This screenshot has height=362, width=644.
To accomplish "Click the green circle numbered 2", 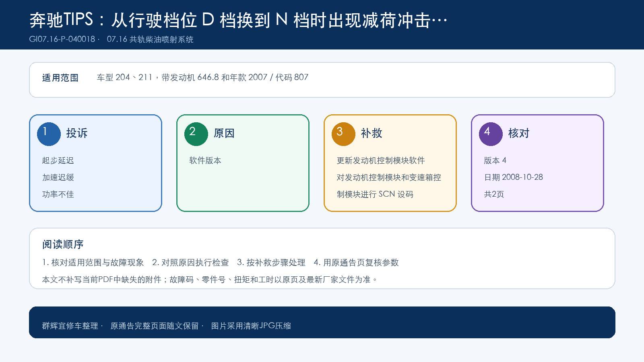I will (x=196, y=134).
